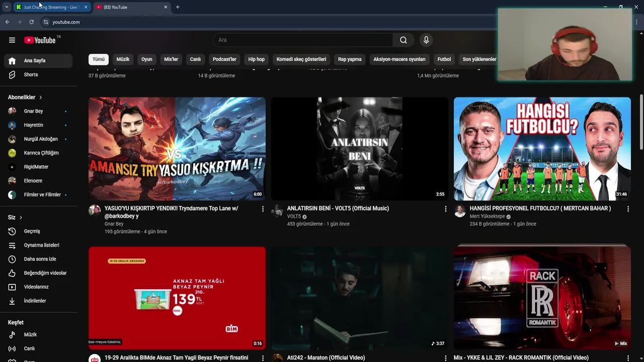Click the browser address bar
644x362 pixels.
pos(272,22)
